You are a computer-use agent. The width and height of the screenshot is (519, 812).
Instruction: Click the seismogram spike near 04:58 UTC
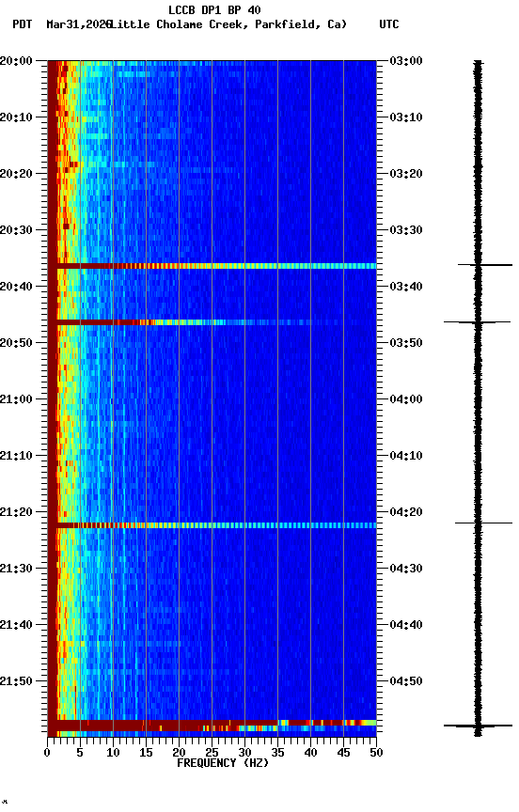pyautogui.click(x=478, y=726)
